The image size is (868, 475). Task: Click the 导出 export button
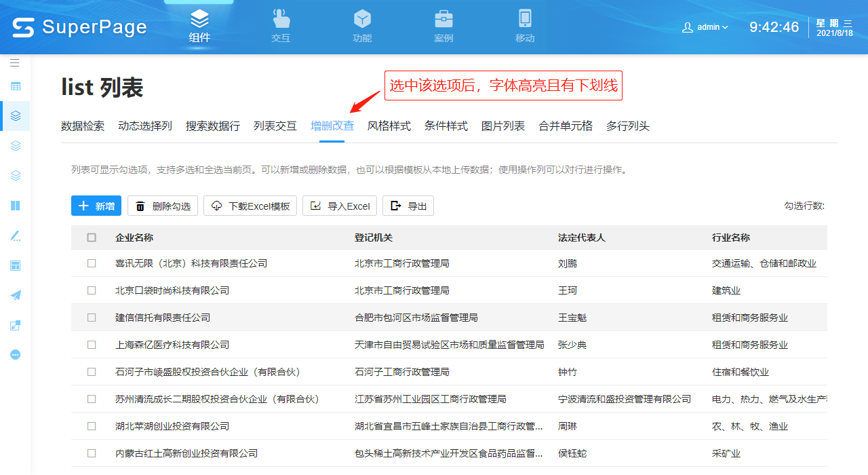[408, 206]
